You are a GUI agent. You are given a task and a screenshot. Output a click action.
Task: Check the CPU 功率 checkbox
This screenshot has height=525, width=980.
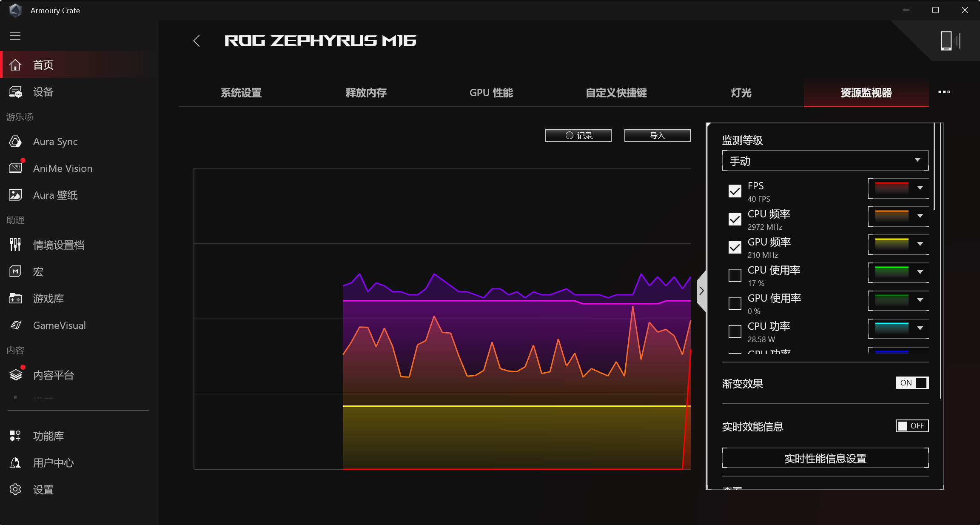(x=735, y=331)
